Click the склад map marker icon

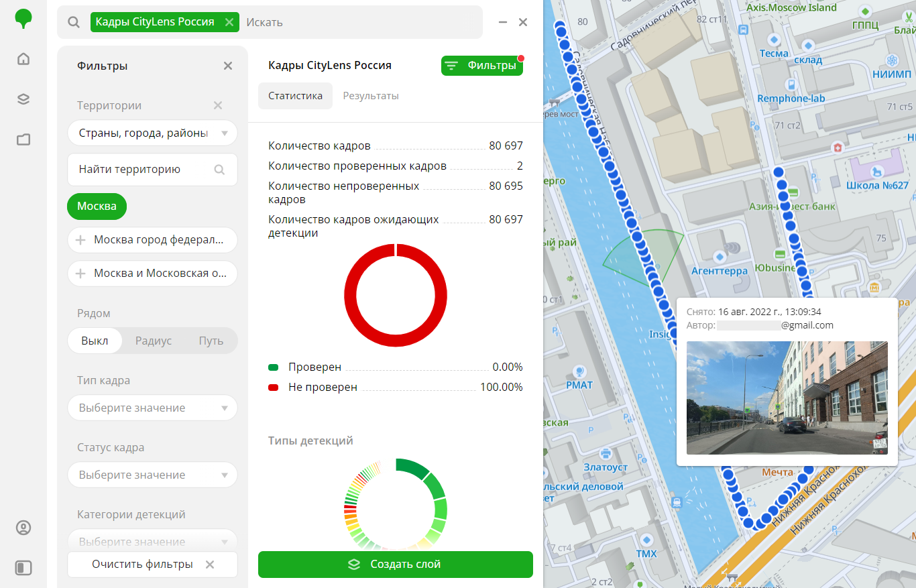(x=809, y=46)
